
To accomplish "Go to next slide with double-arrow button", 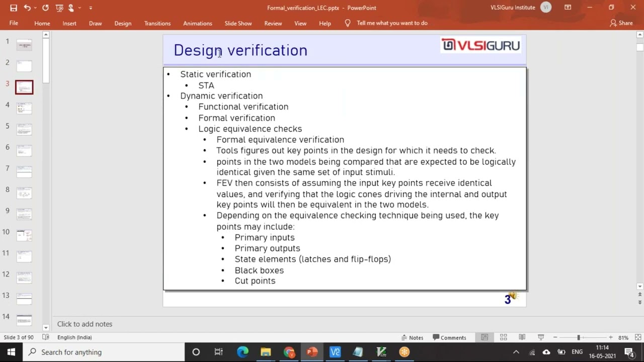I will pyautogui.click(x=640, y=303).
